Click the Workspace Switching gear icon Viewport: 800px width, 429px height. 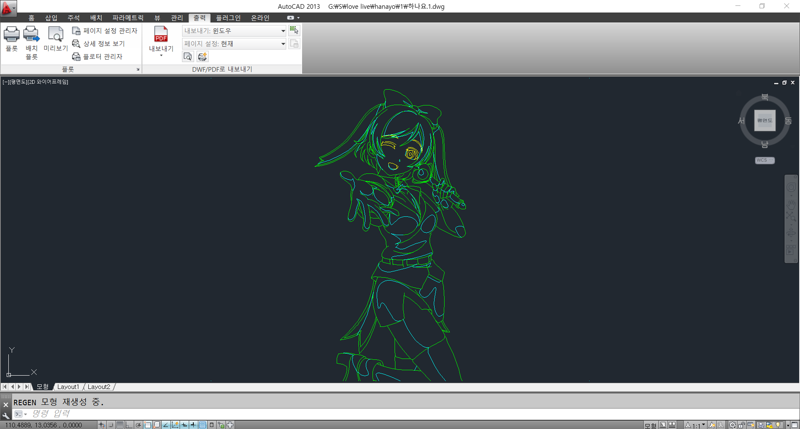pos(733,425)
